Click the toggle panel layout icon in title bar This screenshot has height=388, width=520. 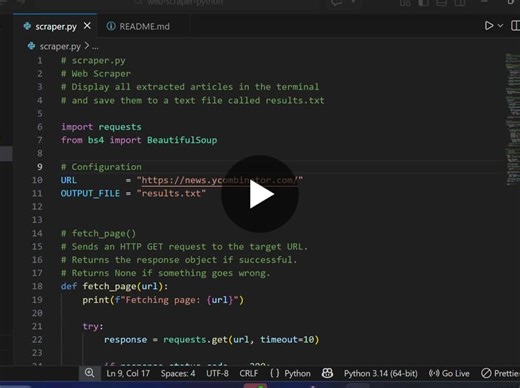coord(441,3)
